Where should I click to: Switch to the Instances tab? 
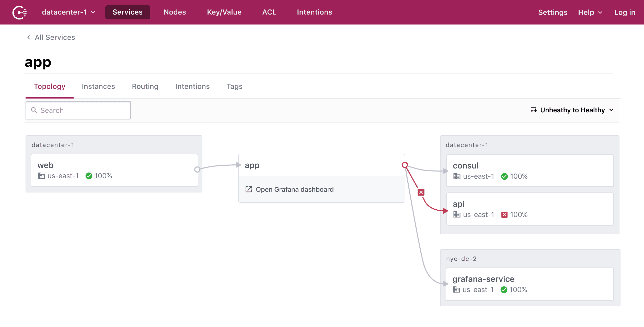click(x=98, y=87)
